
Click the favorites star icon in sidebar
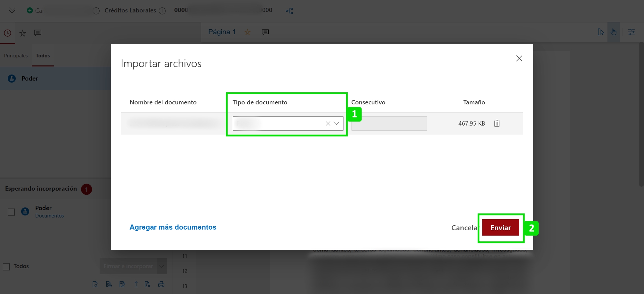click(22, 33)
